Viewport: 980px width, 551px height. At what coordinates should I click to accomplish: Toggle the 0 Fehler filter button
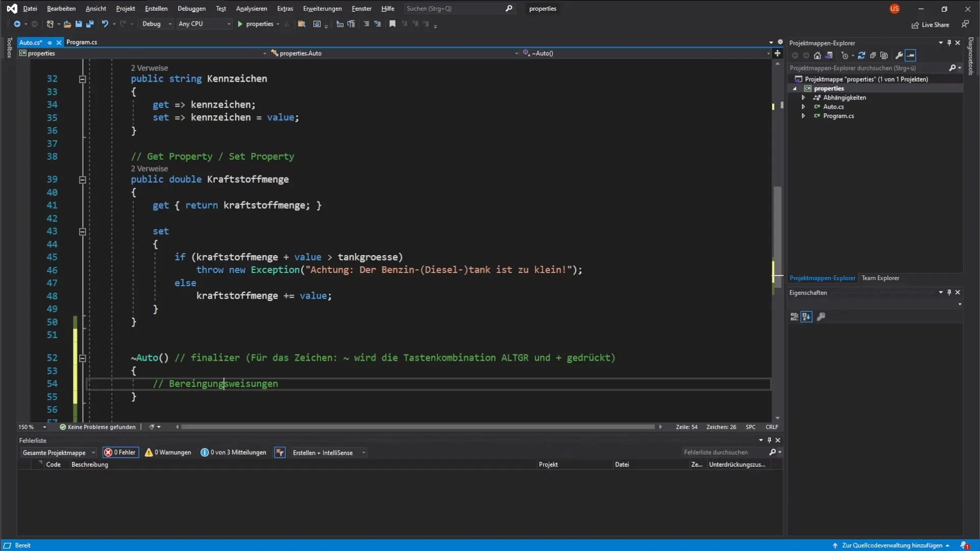tap(120, 453)
